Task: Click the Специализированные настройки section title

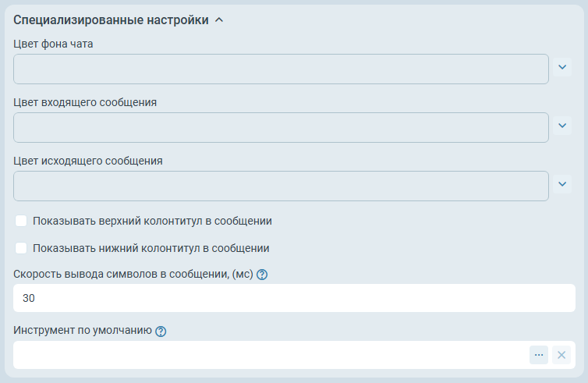Action: pyautogui.click(x=111, y=20)
